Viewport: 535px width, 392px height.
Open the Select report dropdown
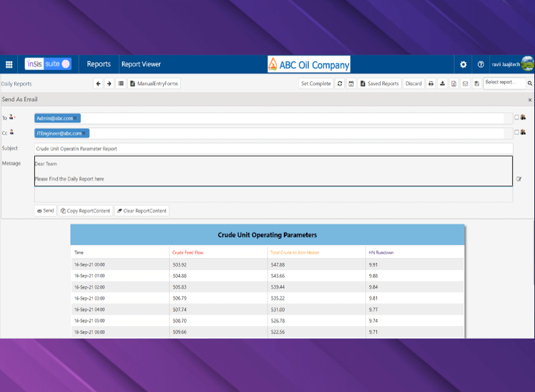tap(504, 83)
